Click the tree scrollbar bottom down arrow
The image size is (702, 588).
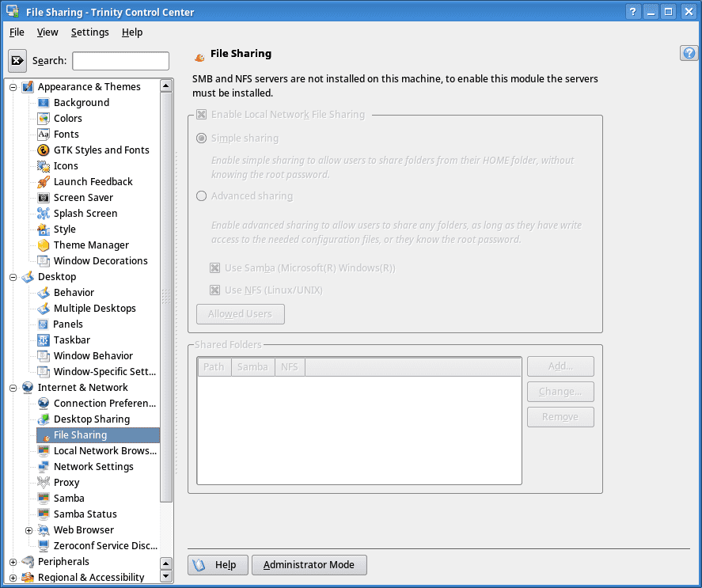(x=166, y=576)
